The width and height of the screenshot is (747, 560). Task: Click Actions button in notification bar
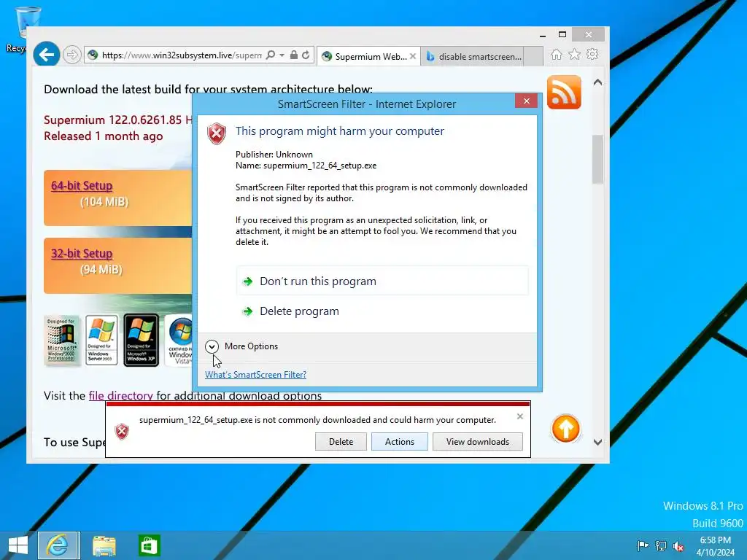pyautogui.click(x=400, y=441)
